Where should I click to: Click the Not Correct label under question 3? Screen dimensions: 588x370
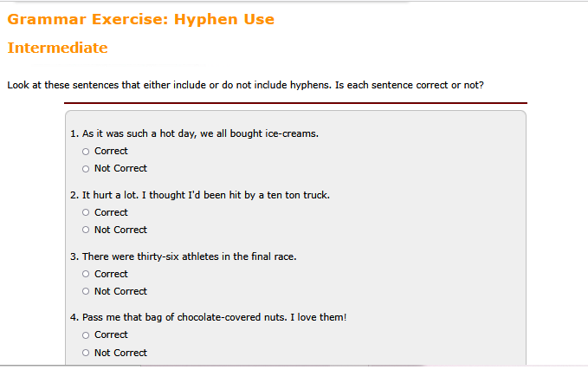(120, 291)
